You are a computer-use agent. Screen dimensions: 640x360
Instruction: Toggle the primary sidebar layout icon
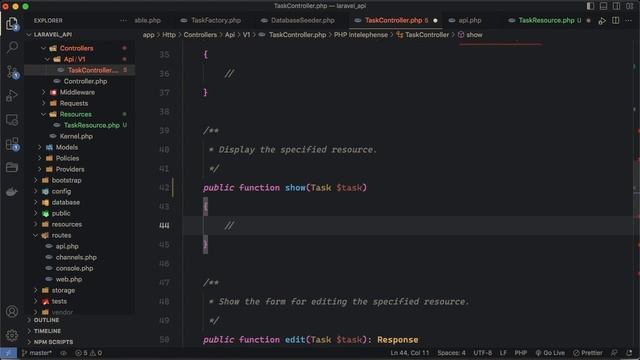[x=590, y=6]
